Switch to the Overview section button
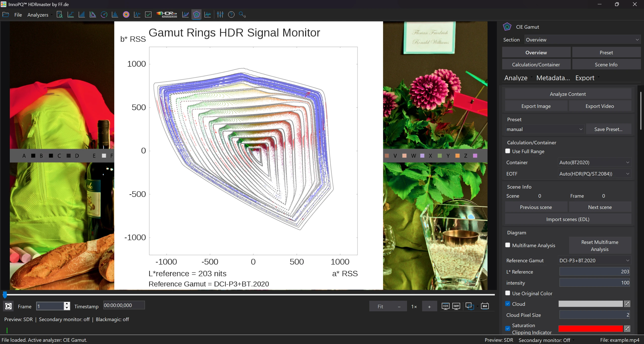 (x=536, y=53)
